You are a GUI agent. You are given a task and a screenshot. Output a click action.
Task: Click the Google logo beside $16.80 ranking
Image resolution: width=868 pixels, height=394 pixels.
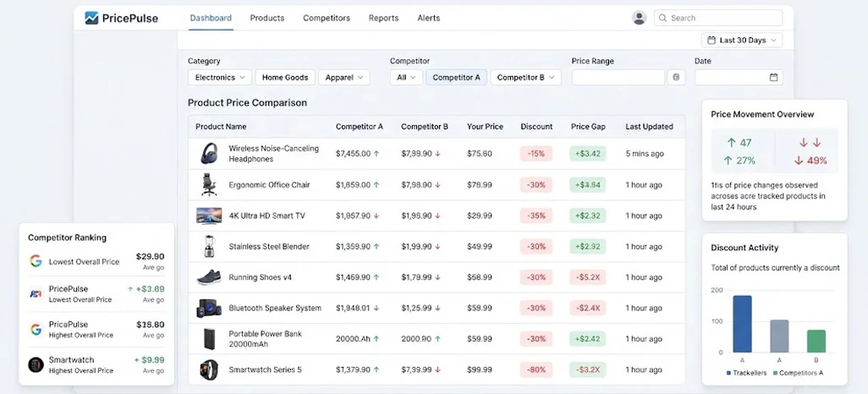pos(36,329)
